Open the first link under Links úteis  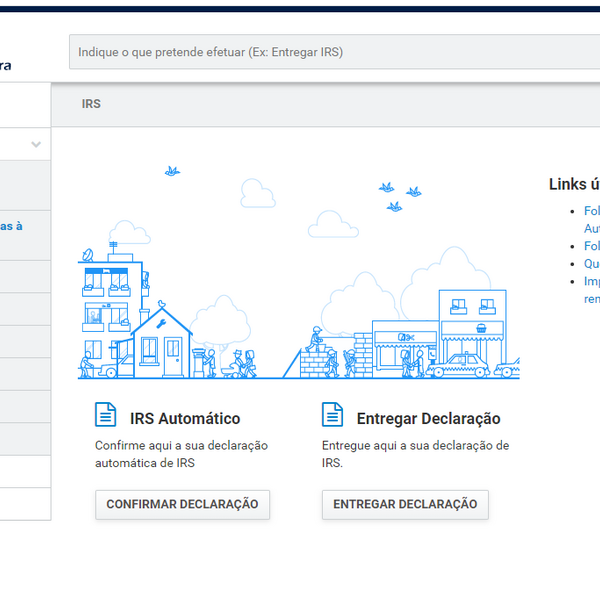(592, 211)
